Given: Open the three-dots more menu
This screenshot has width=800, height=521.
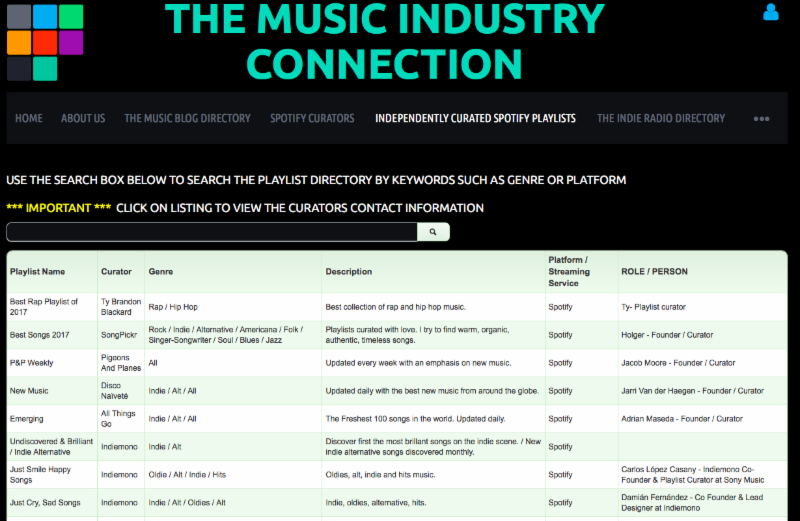Looking at the screenshot, I should 761,119.
